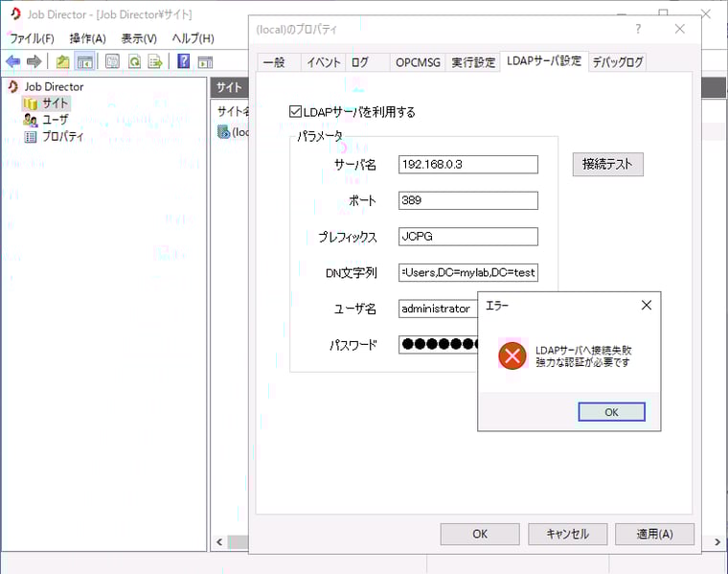Click the gray Forward arrow toolbar icon
This screenshot has height=574, width=728.
34,61
